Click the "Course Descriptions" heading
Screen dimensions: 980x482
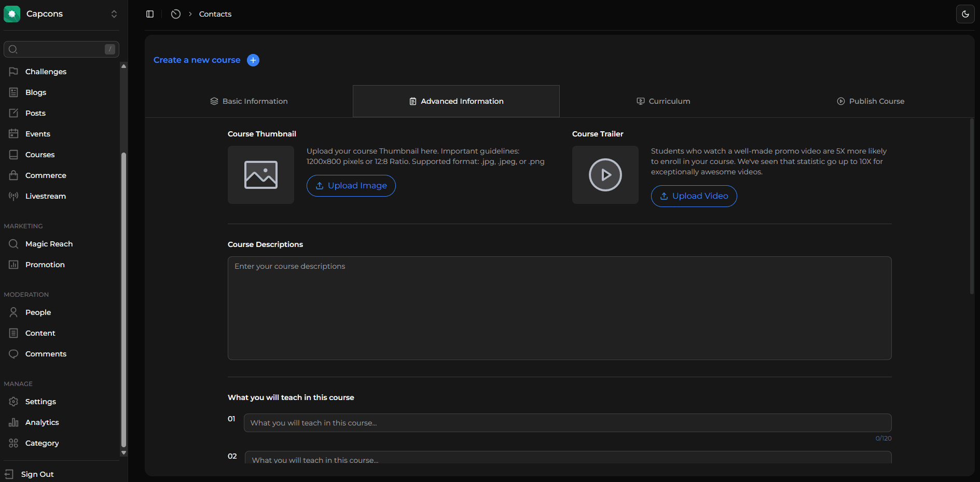click(x=266, y=244)
